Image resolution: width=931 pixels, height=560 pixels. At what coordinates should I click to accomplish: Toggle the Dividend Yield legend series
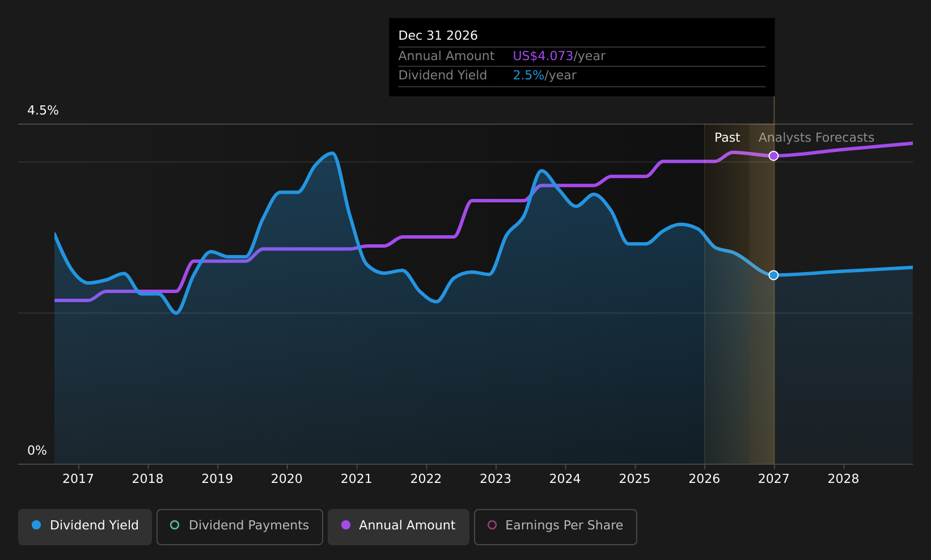(x=85, y=527)
